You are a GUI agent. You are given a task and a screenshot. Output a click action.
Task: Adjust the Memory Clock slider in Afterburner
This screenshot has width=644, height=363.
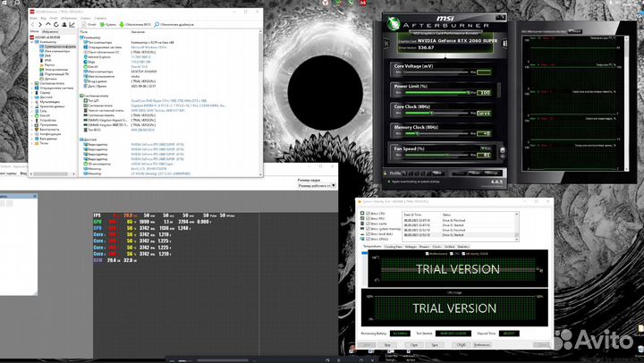[x=436, y=133]
